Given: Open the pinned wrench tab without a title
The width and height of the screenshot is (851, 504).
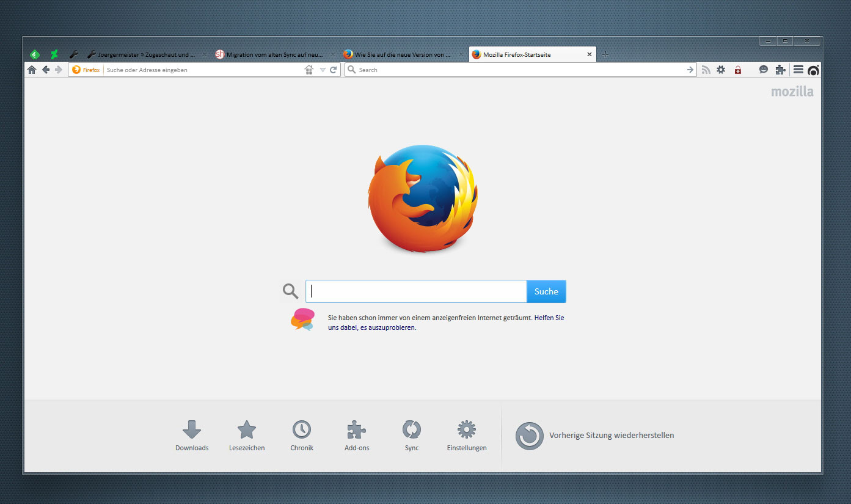Looking at the screenshot, I should 73,54.
